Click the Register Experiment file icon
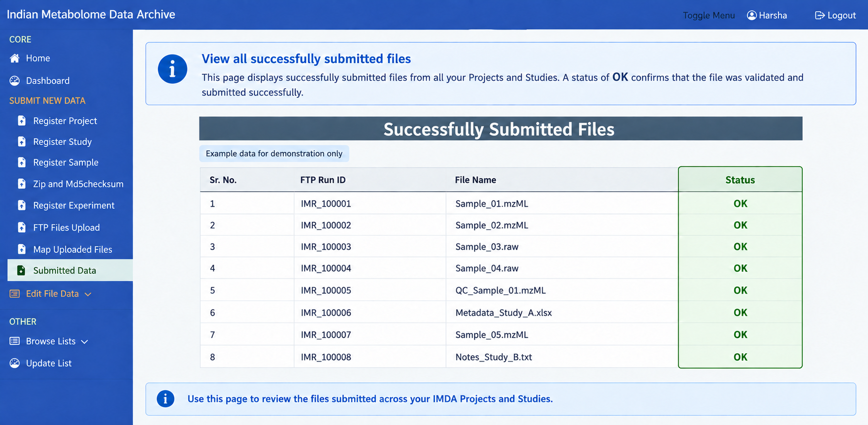 [x=22, y=205]
